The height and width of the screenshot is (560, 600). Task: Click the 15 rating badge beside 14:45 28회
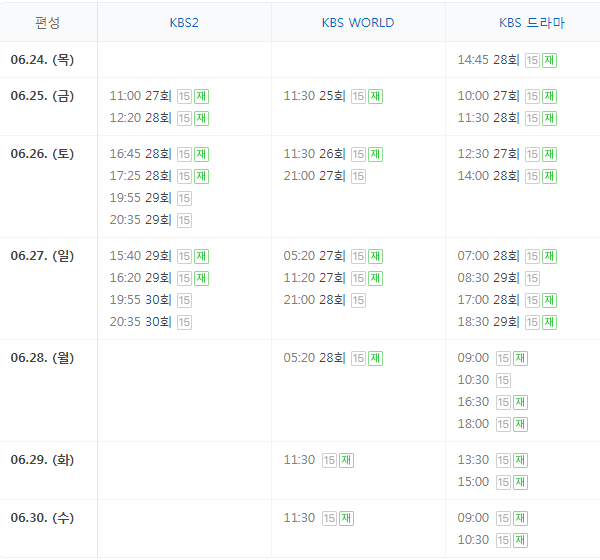pyautogui.click(x=532, y=60)
